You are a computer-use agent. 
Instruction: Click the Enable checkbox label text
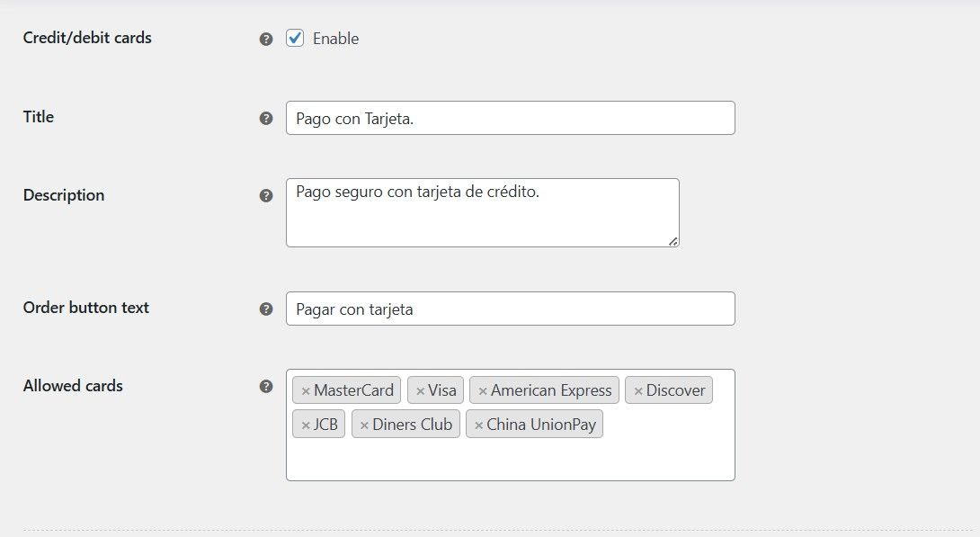click(335, 39)
